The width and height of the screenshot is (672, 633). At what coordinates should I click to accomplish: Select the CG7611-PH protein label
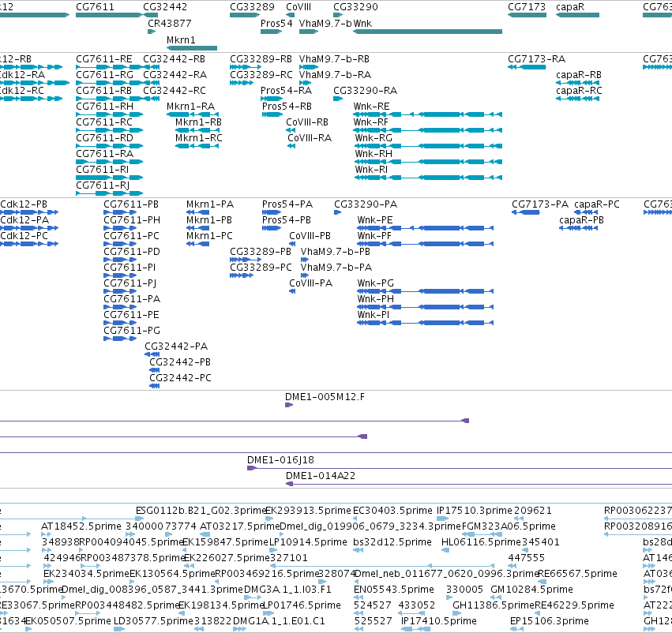coord(132,220)
